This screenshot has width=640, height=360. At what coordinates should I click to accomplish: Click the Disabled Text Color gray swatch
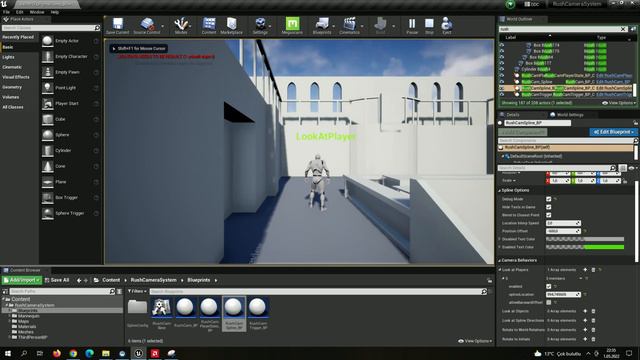tap(585, 239)
